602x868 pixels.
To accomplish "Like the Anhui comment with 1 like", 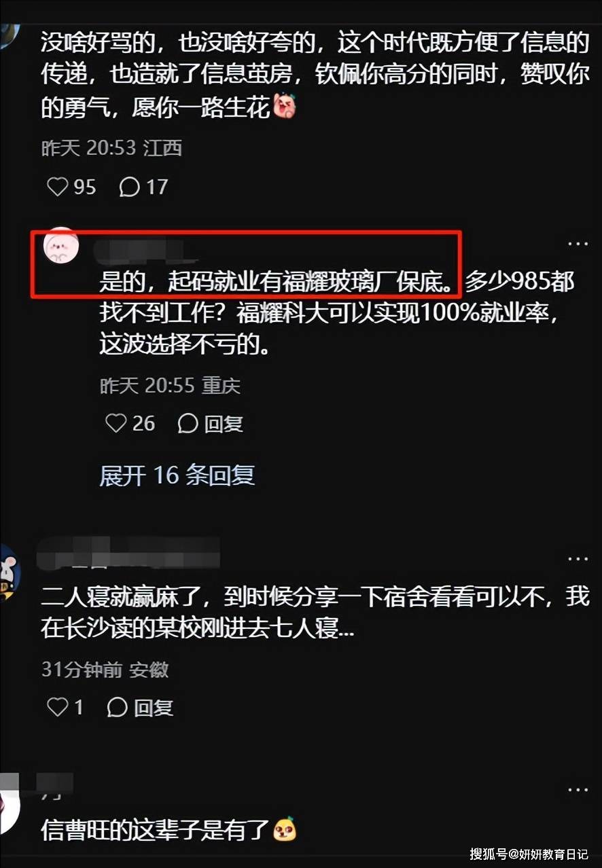I will (x=57, y=707).
